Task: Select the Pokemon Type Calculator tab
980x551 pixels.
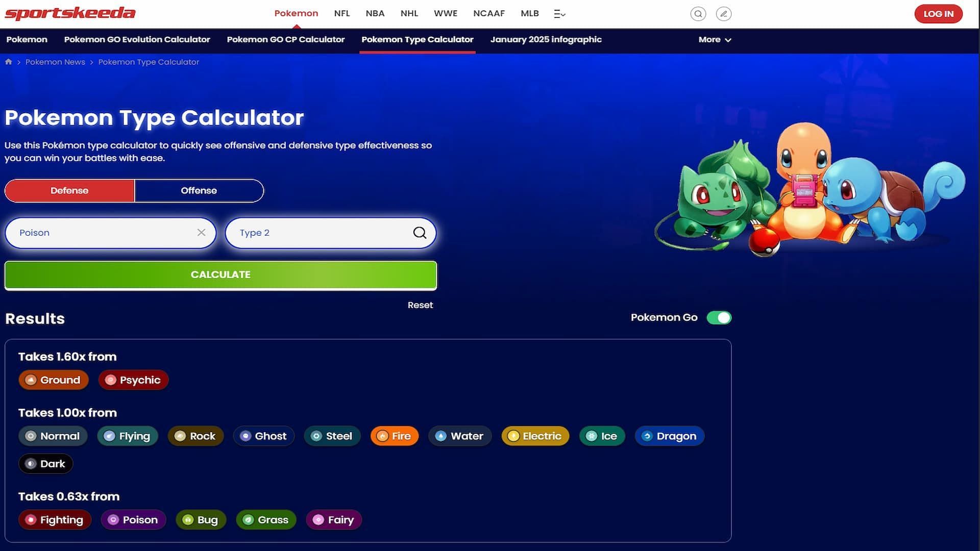Action: (418, 39)
